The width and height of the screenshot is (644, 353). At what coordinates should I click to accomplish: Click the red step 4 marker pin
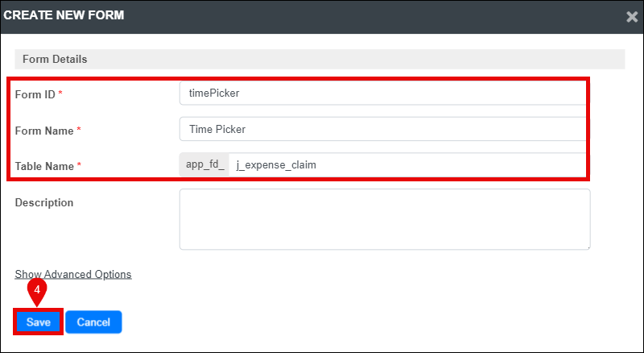(37, 292)
